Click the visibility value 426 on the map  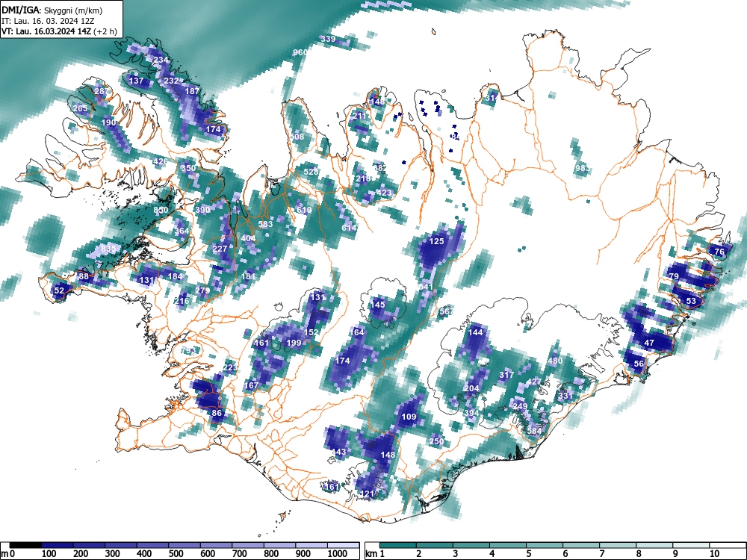pos(160,161)
